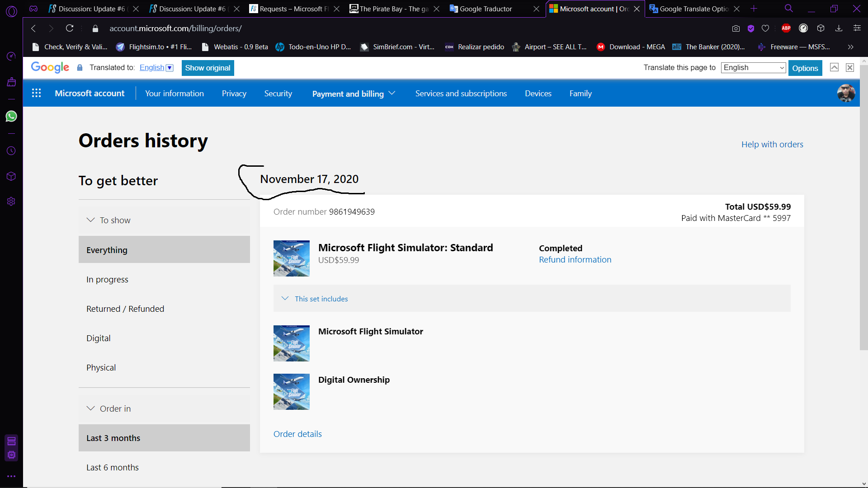Select the Returned / Refunded filter
Screen dimensions: 868x488
(125, 309)
